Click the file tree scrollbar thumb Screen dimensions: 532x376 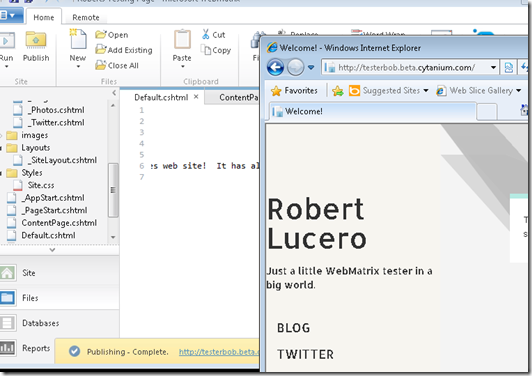click(x=113, y=190)
